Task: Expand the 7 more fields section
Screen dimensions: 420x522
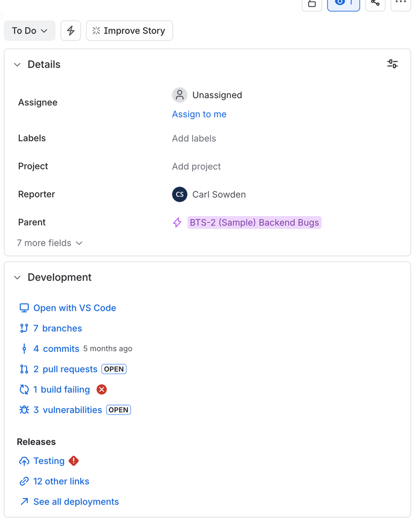Action: (50, 243)
